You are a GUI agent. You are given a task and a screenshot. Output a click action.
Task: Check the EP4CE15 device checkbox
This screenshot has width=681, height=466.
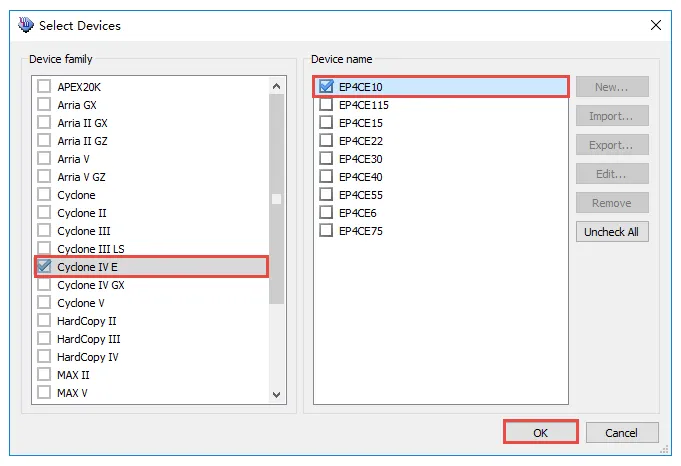[x=326, y=122]
